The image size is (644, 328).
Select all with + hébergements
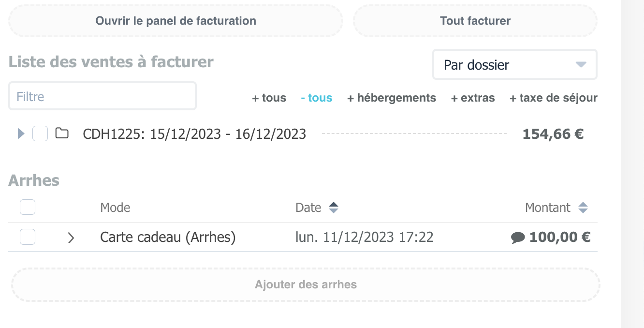coord(392,98)
